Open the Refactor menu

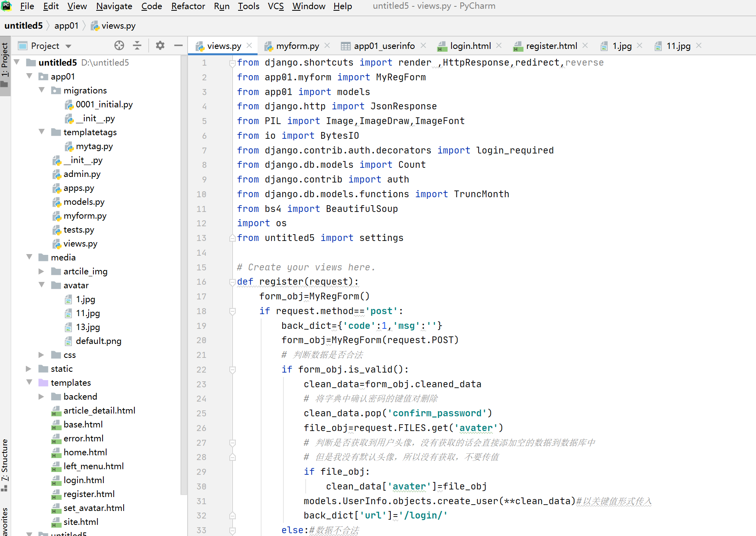pos(188,6)
